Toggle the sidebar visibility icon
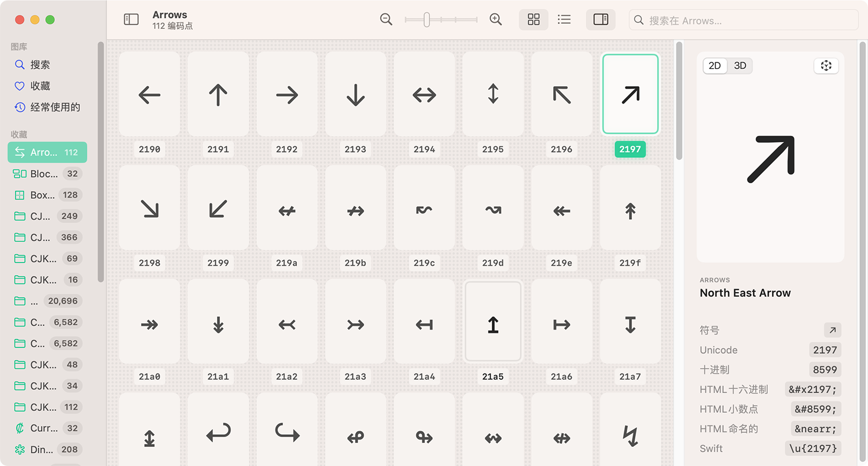868x466 pixels. (131, 19)
